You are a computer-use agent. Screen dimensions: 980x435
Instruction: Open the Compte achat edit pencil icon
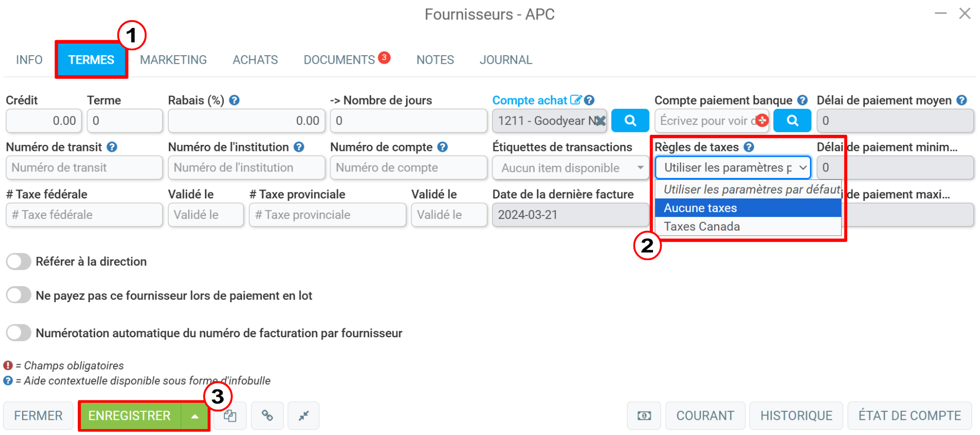pos(576,100)
